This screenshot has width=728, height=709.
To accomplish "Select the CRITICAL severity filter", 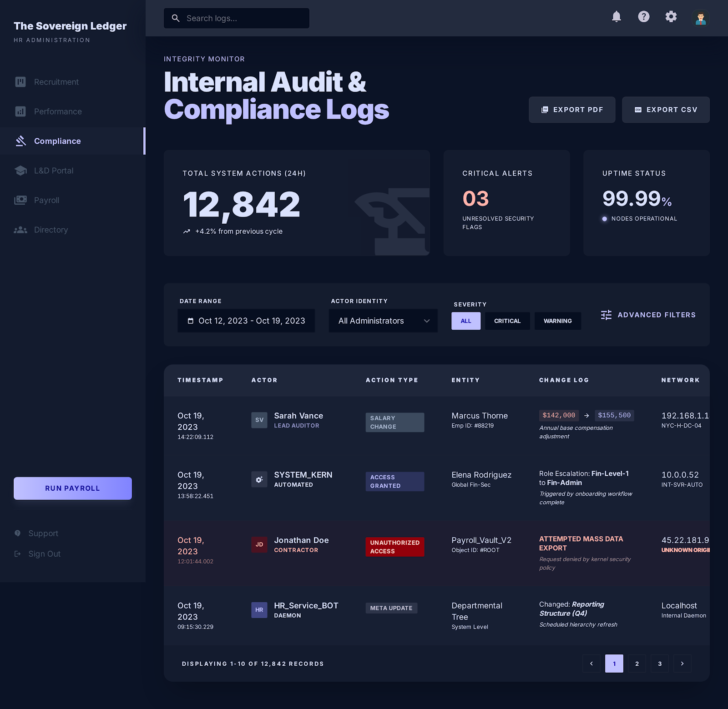I will 507,321.
